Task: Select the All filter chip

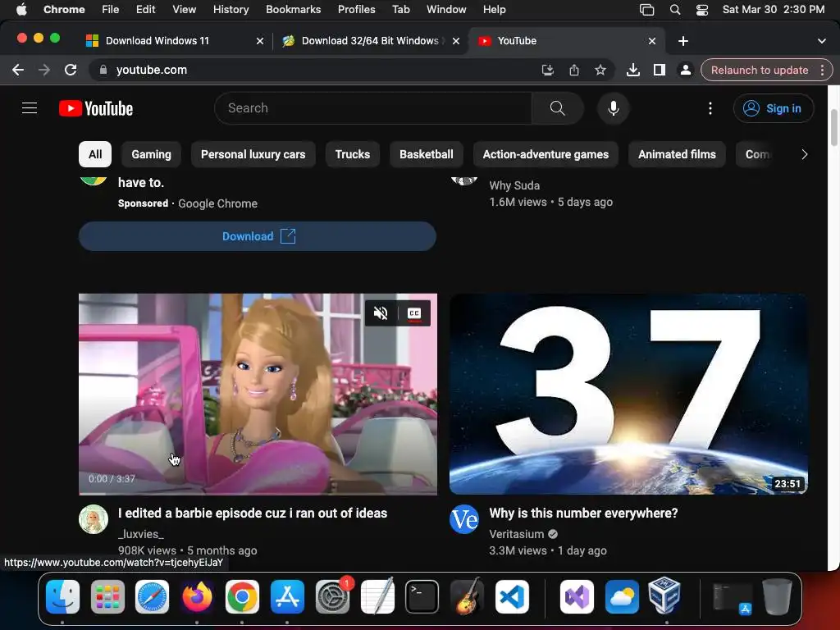Action: (x=95, y=154)
